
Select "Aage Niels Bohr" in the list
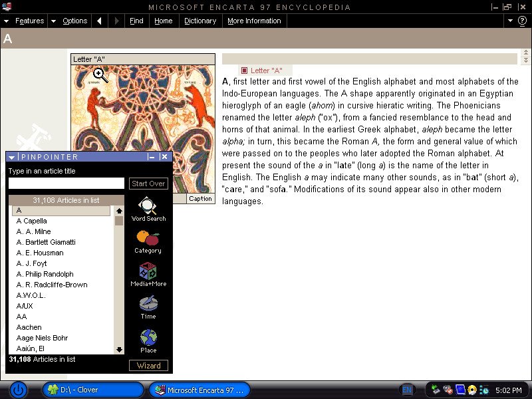(42, 338)
